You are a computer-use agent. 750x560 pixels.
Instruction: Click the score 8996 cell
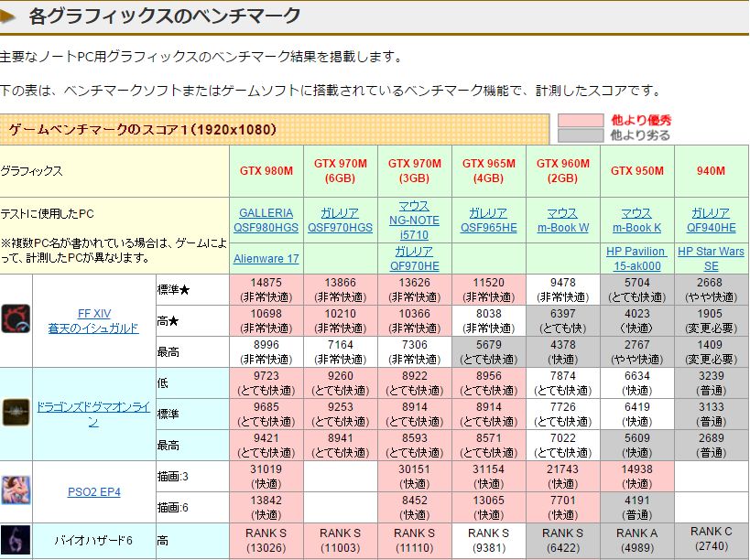[266, 351]
